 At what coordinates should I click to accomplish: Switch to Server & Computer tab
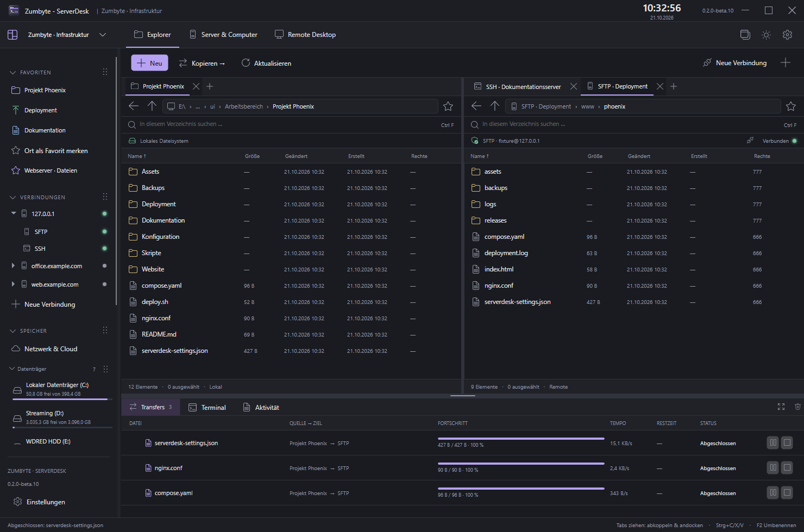click(223, 35)
